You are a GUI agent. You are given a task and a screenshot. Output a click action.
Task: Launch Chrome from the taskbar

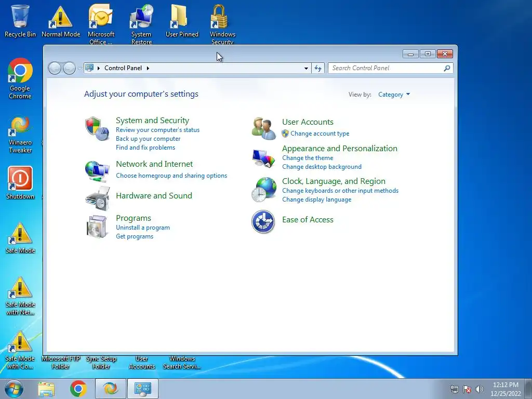point(78,389)
